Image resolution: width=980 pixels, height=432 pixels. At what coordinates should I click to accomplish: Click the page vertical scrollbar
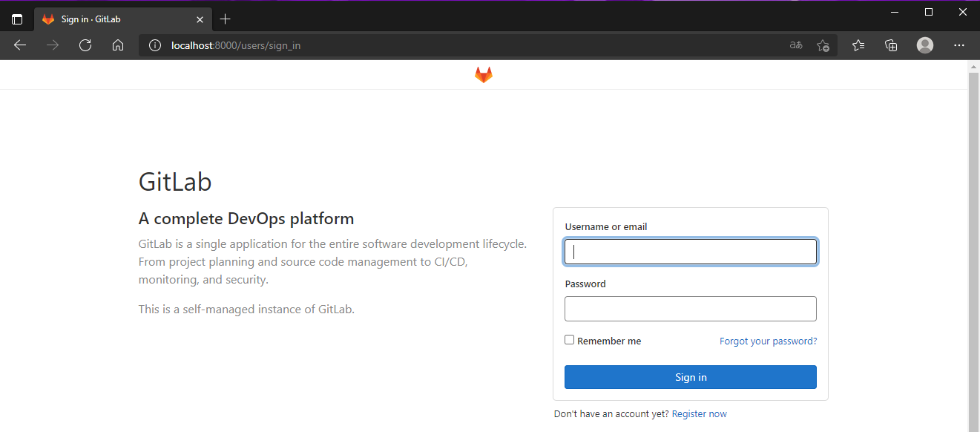click(x=973, y=245)
